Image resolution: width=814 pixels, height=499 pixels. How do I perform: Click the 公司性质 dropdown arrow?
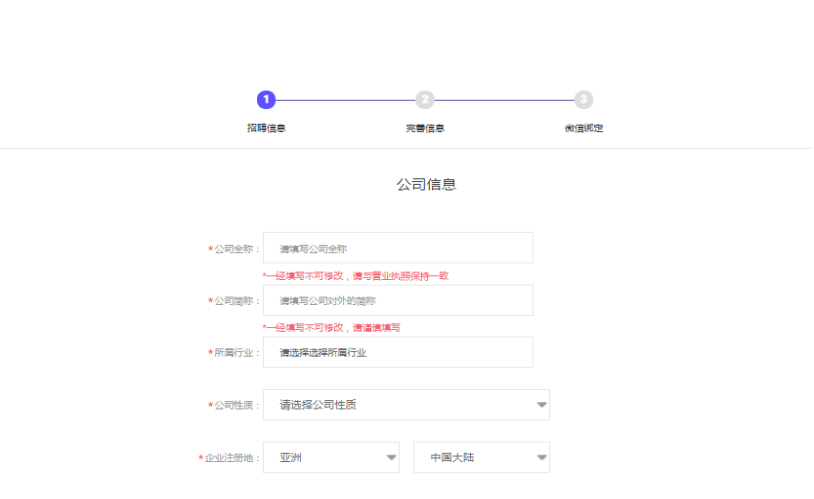pos(541,405)
